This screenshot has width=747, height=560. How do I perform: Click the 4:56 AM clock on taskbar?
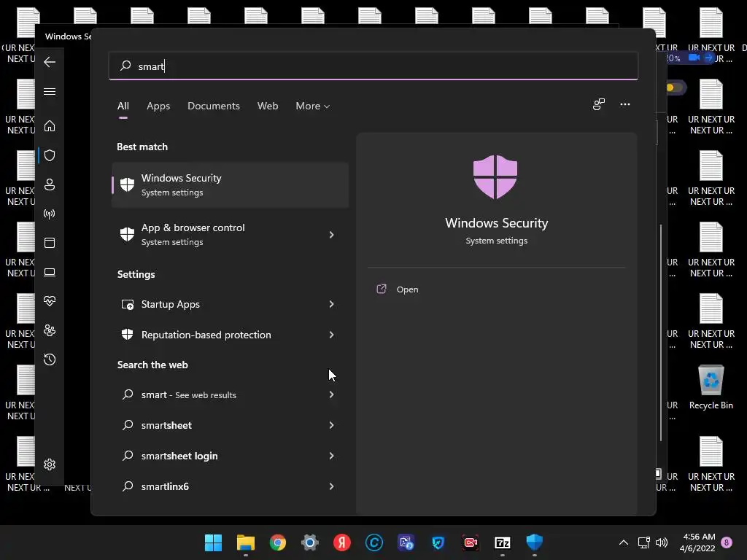(697, 542)
